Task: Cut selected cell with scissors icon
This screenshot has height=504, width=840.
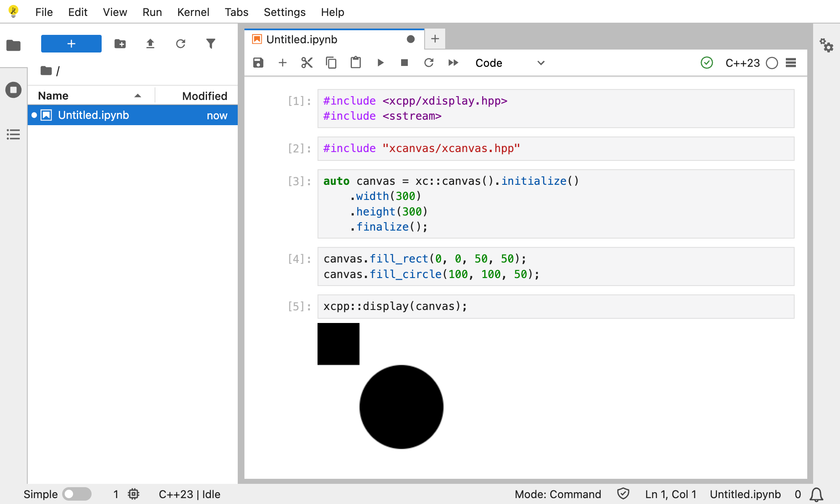Action: click(x=307, y=63)
